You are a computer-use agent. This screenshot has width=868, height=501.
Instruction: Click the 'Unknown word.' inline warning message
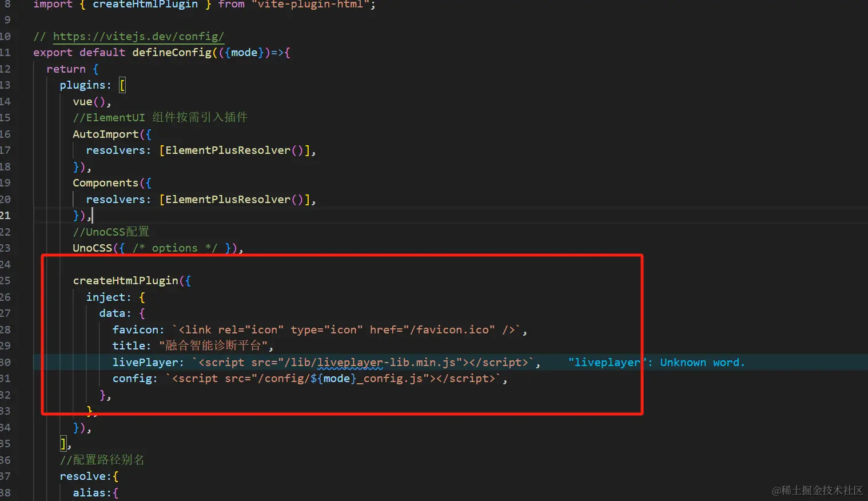point(703,363)
